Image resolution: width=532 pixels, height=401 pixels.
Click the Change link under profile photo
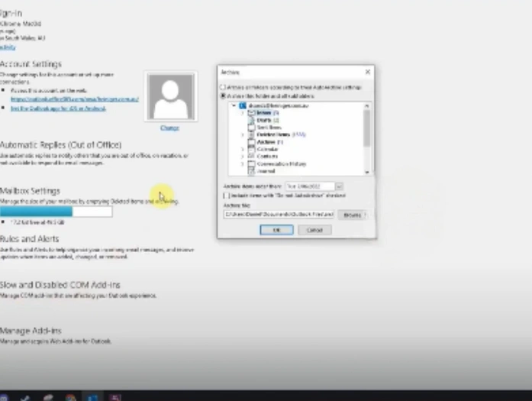[169, 128]
